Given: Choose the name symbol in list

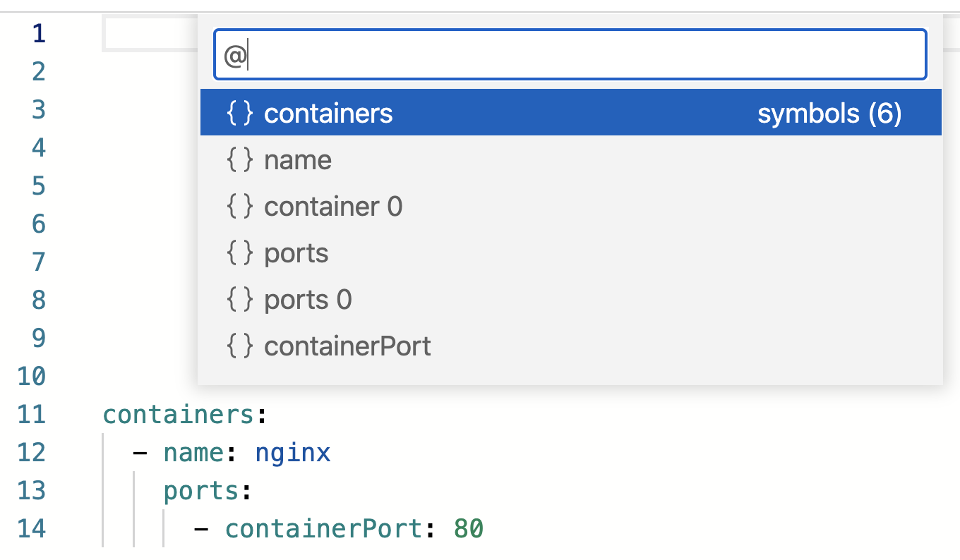Looking at the screenshot, I should [298, 160].
